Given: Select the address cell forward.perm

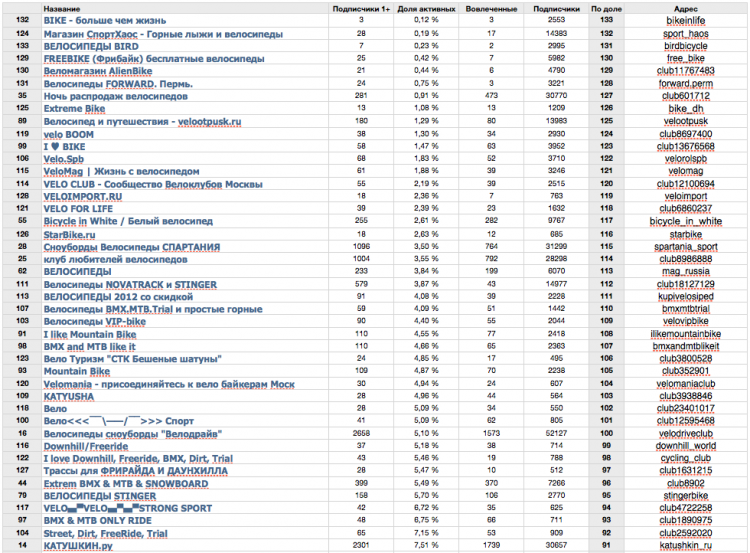Looking at the screenshot, I should (686, 84).
